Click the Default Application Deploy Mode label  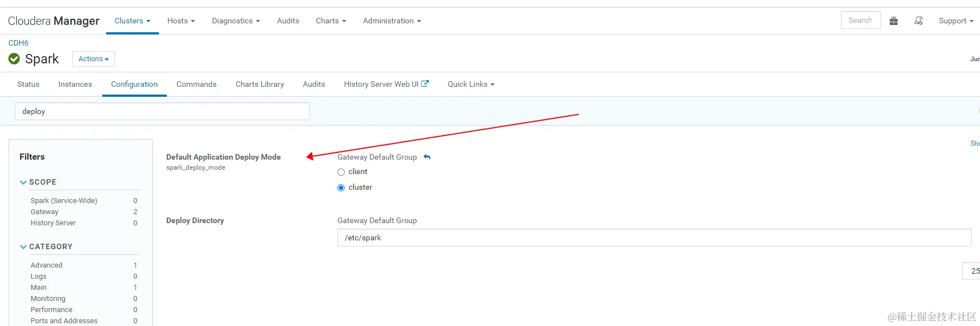tap(223, 157)
